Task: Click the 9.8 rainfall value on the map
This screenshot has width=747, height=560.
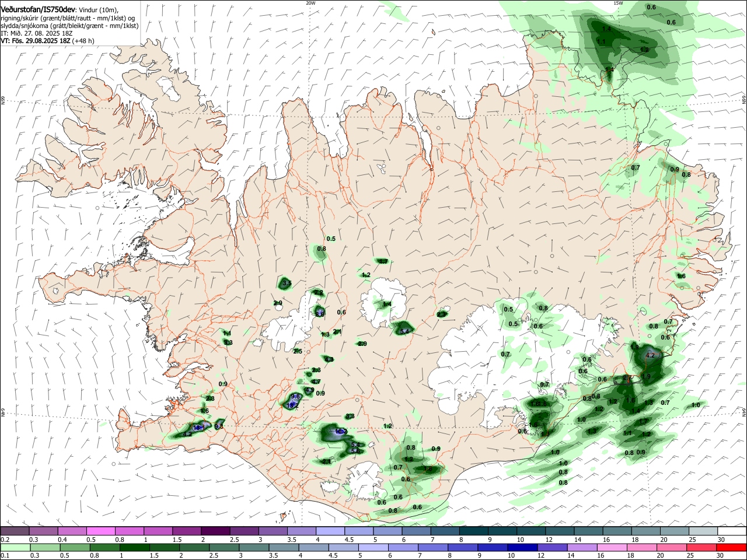Action: [x=295, y=397]
